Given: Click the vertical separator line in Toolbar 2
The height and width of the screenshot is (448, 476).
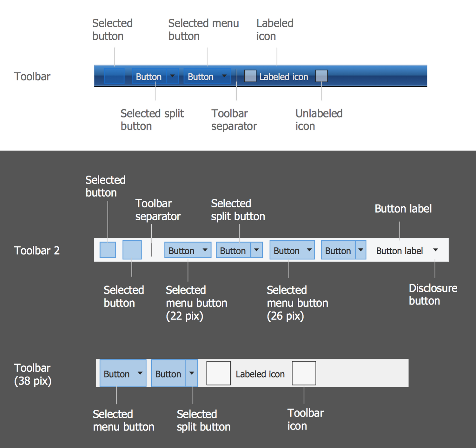Looking at the screenshot, I should tap(151, 250).
